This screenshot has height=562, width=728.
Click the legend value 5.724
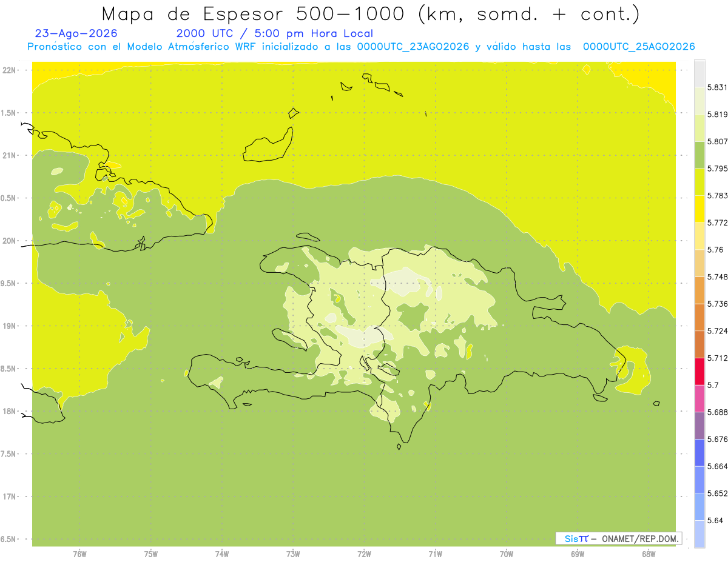click(718, 330)
